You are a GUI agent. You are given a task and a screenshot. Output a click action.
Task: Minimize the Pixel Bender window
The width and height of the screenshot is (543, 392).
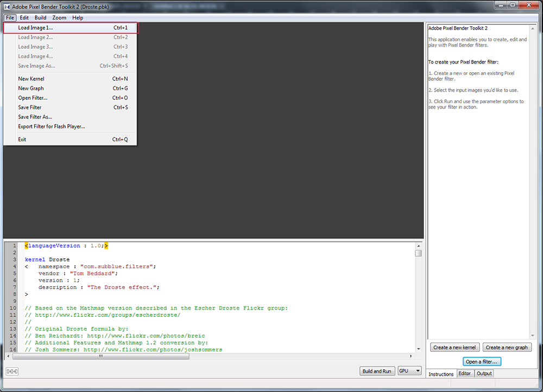(501, 5)
